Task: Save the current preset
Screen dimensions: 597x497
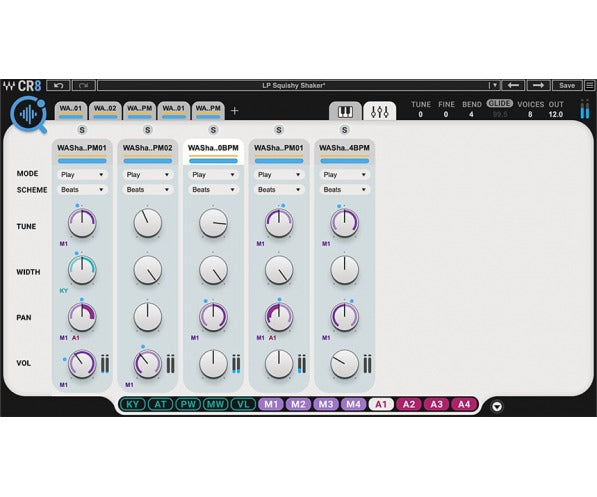Action: coord(567,85)
